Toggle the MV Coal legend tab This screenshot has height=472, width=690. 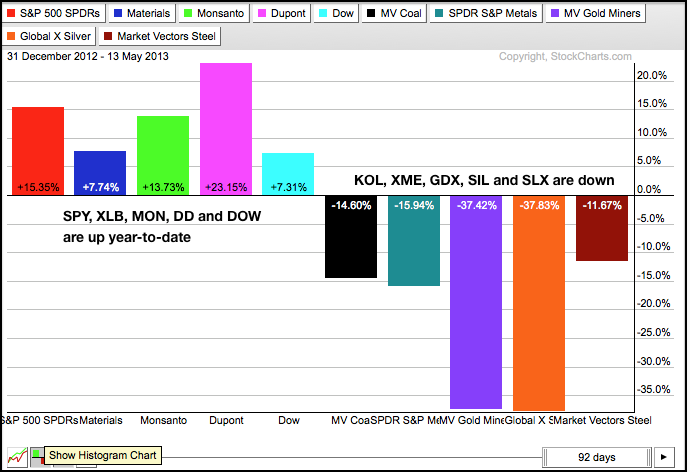pos(394,13)
